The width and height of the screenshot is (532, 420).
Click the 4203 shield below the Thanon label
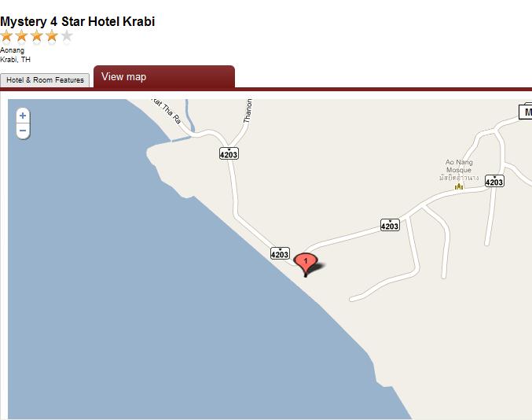click(x=229, y=154)
